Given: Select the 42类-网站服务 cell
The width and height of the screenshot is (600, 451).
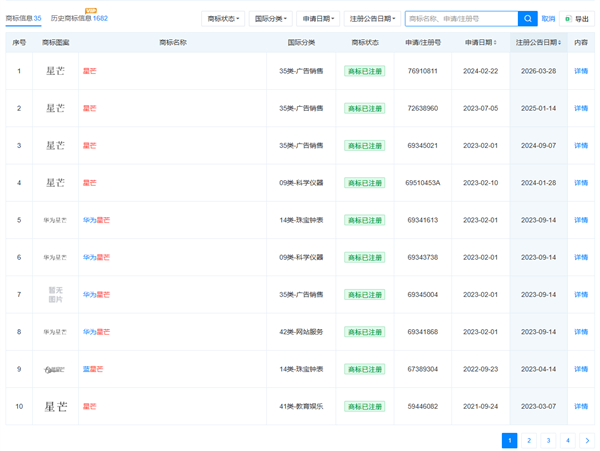Looking at the screenshot, I should click(x=301, y=332).
